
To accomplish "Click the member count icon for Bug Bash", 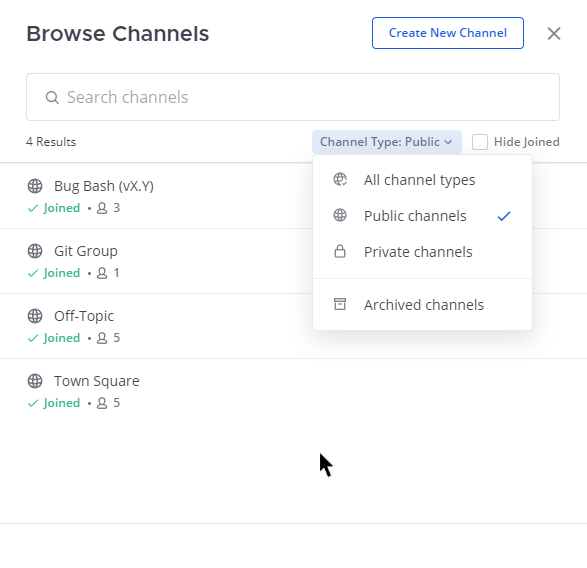I will (x=102, y=208).
